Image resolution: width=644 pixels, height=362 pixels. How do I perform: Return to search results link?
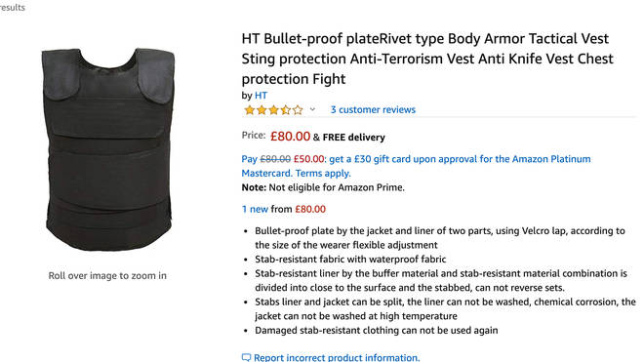click(x=13, y=8)
